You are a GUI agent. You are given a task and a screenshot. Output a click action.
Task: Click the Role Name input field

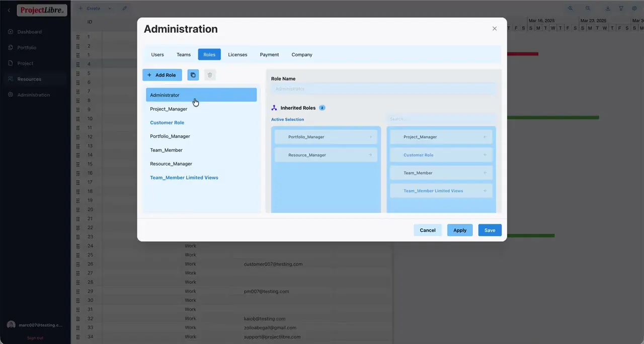tap(383, 89)
